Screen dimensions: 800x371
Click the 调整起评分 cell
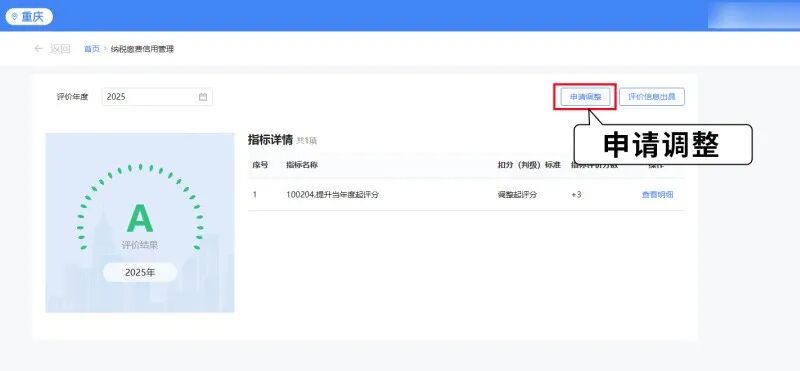[x=517, y=194]
